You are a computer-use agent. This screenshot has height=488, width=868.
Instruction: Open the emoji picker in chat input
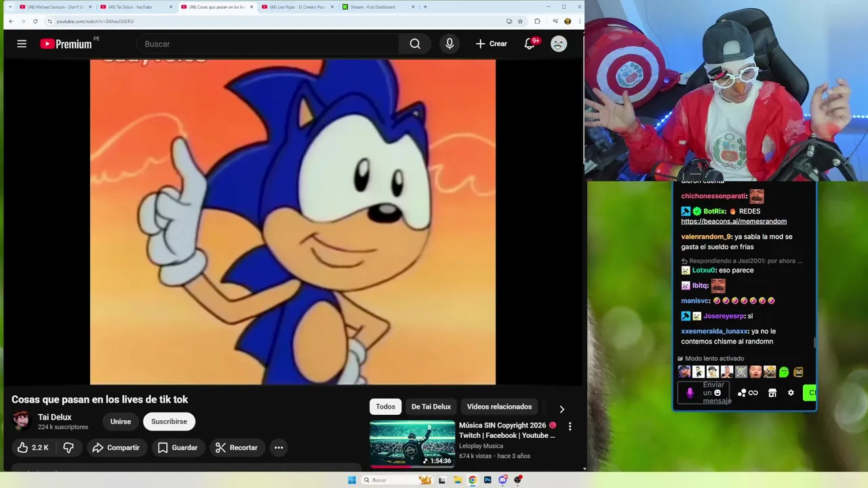[x=717, y=392]
